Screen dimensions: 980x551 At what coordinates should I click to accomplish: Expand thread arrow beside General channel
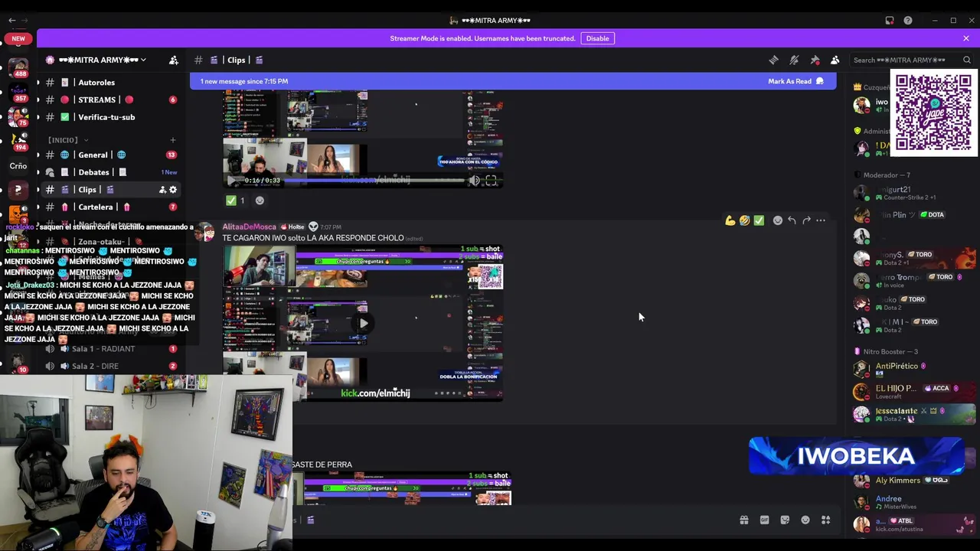click(38, 155)
